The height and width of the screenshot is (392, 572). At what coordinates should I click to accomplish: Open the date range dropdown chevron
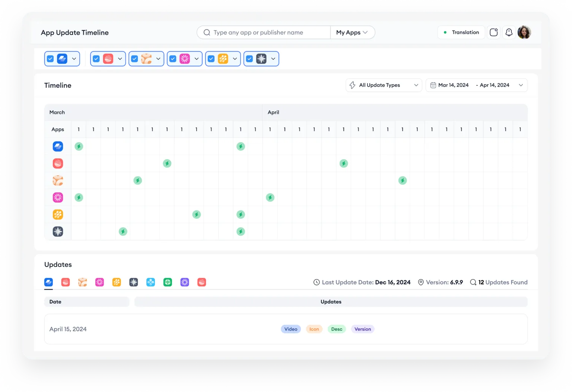pos(521,85)
